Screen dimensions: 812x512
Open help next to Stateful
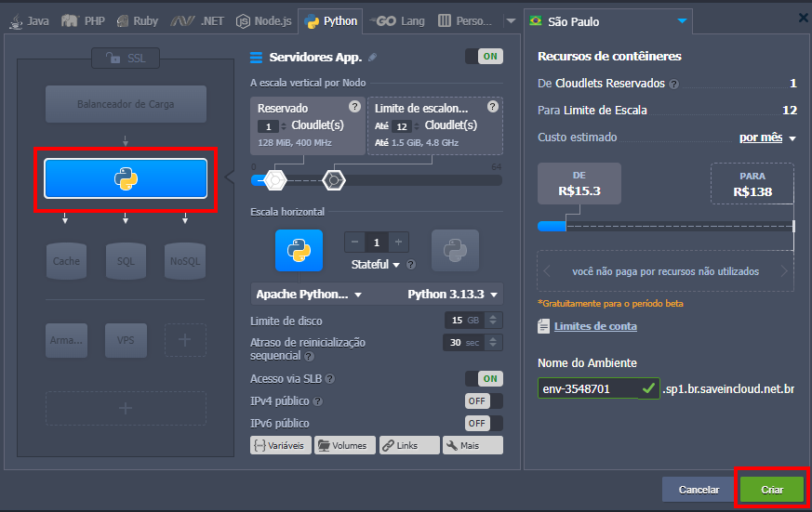click(411, 265)
